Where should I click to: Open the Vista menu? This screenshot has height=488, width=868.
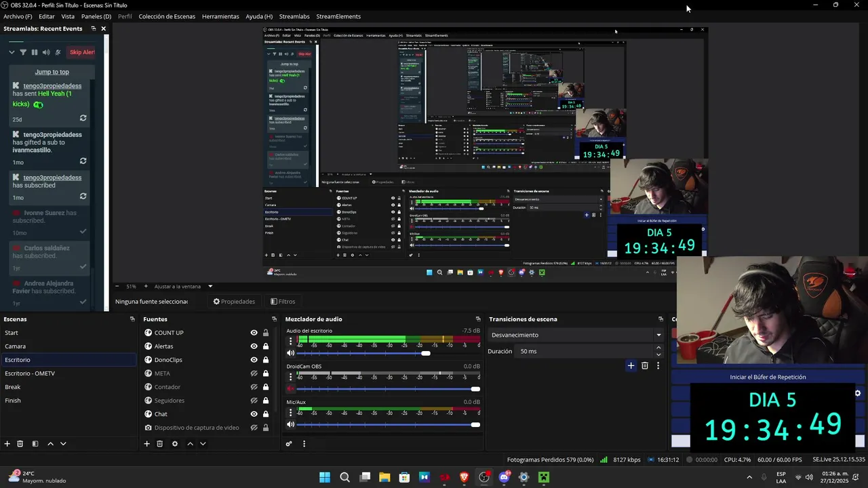pos(68,16)
